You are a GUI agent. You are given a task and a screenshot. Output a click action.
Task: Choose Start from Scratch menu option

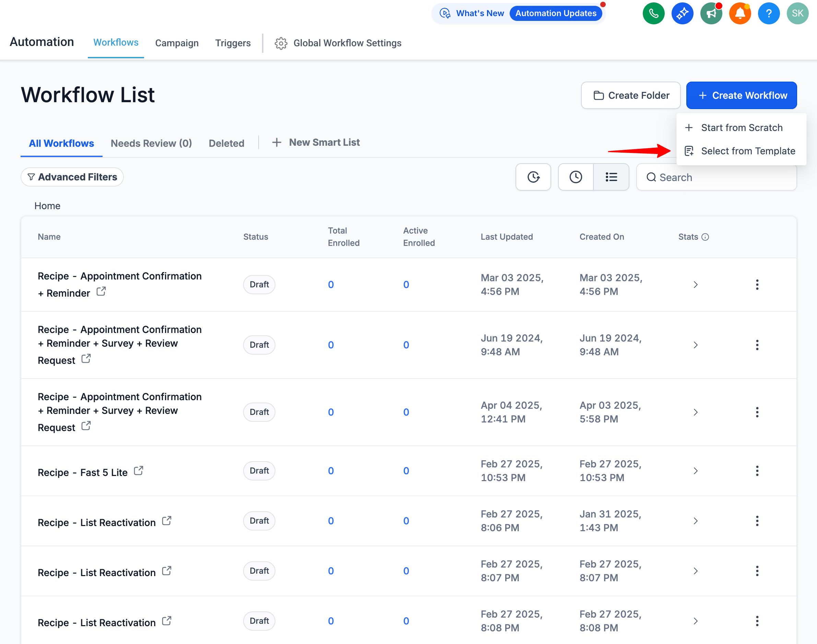click(741, 128)
